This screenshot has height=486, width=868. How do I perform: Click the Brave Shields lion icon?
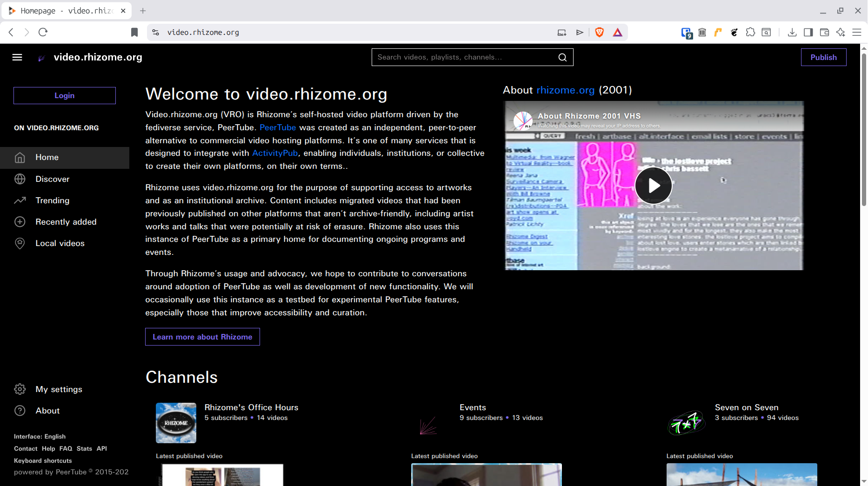point(600,32)
